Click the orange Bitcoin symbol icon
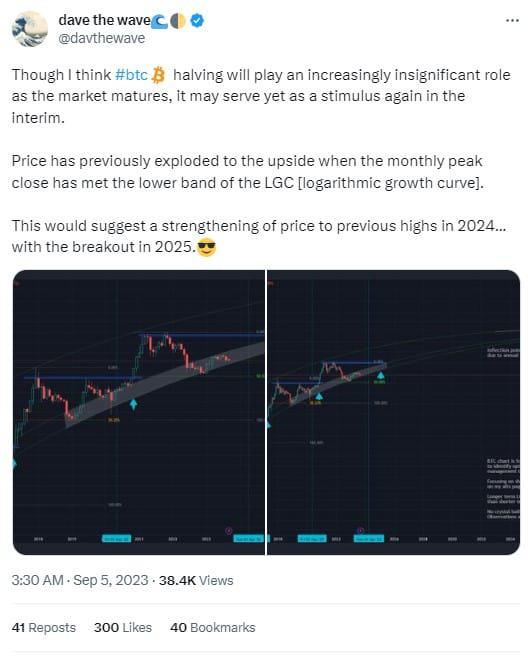 [158, 75]
